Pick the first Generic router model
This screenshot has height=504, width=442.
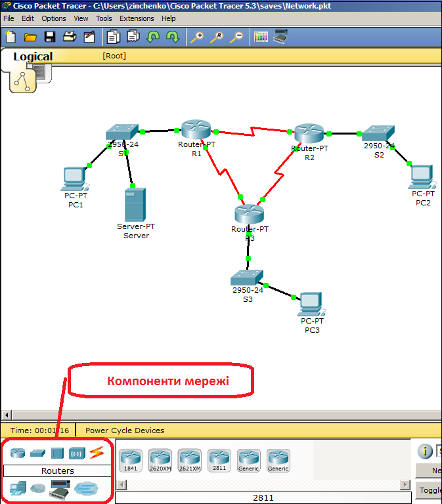click(249, 461)
